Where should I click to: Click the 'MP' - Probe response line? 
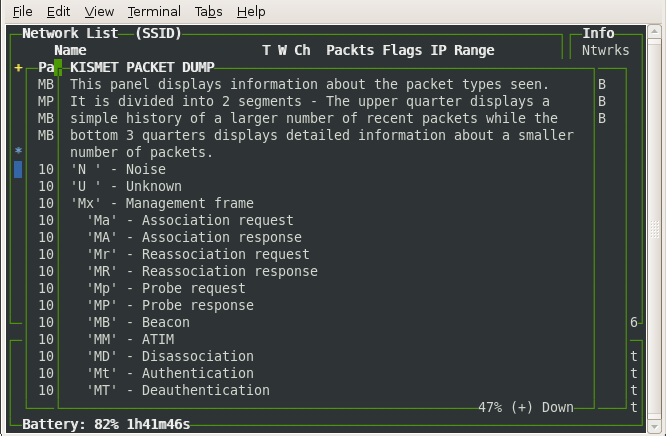(170, 305)
